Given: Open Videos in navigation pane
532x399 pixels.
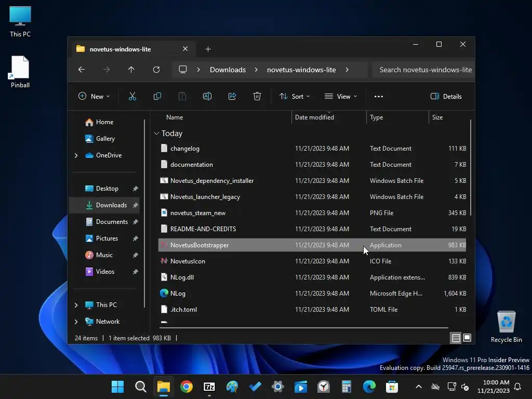Looking at the screenshot, I should (104, 272).
